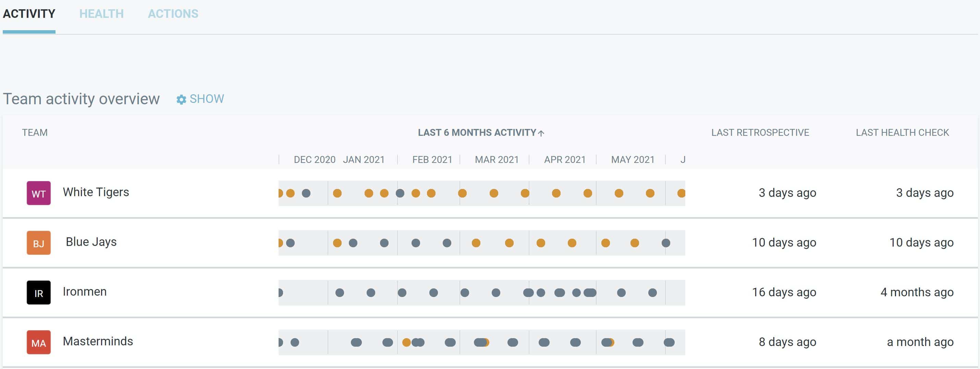Screen dimensions: 980x369
Task: Sort by Last Health Check column header
Action: point(902,132)
